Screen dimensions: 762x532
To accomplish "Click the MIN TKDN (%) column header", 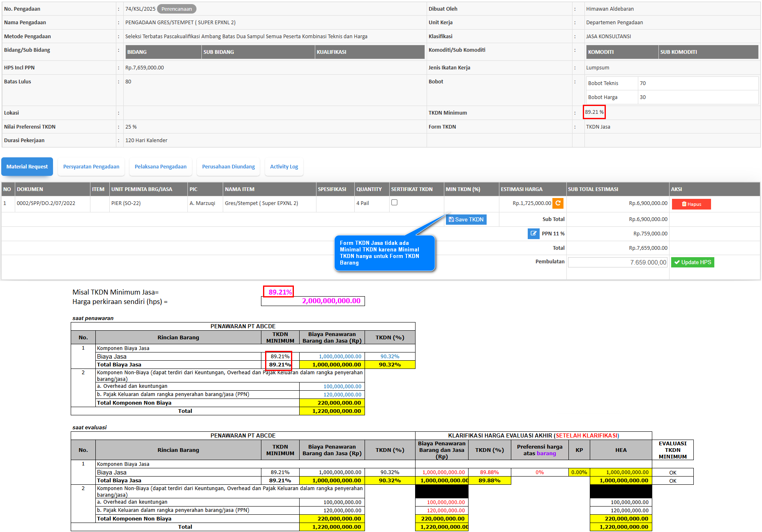I will [463, 189].
